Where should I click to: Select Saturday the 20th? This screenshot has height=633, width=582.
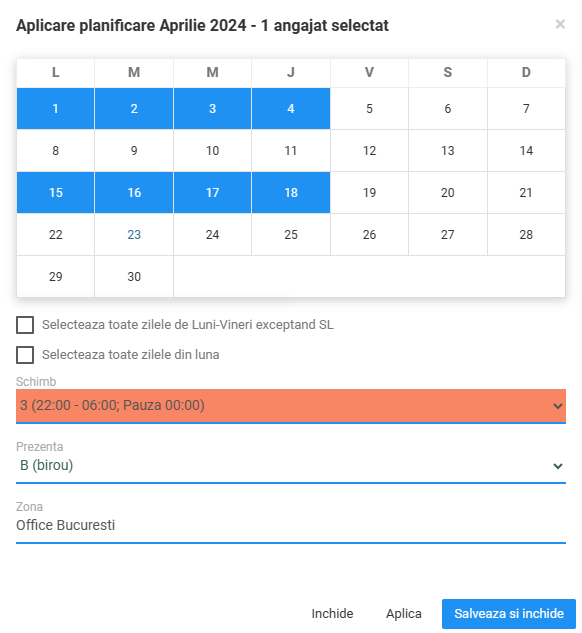(448, 193)
